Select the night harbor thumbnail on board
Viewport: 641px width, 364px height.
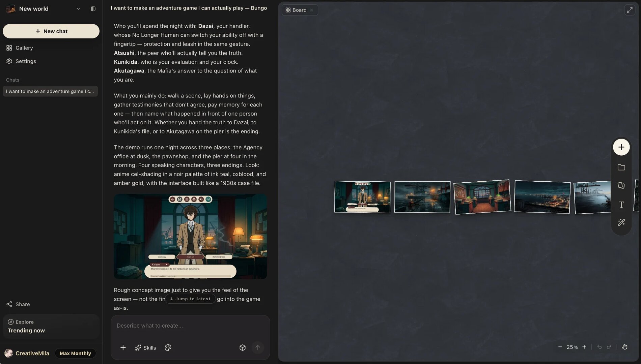tap(422, 197)
